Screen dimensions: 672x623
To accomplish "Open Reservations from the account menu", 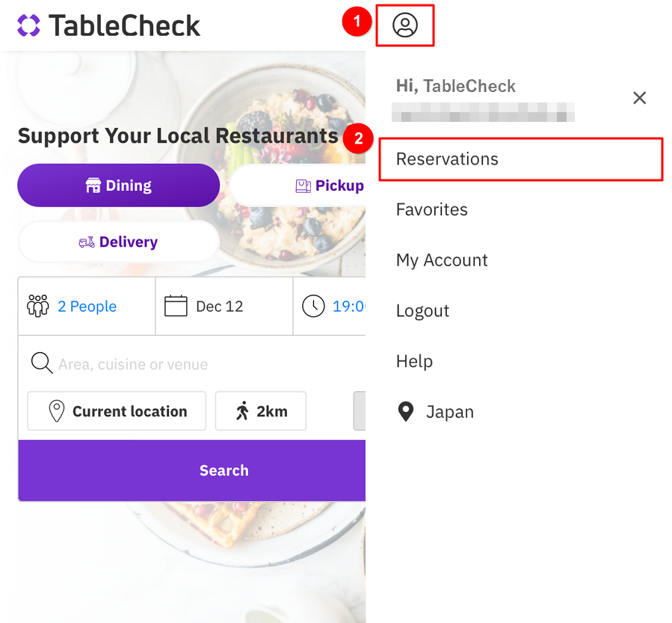I will [446, 159].
